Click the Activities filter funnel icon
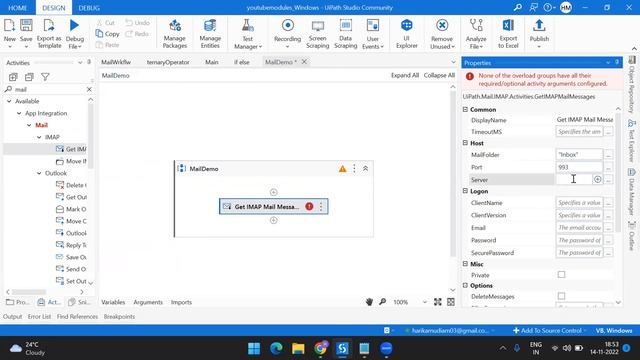 [x=45, y=77]
